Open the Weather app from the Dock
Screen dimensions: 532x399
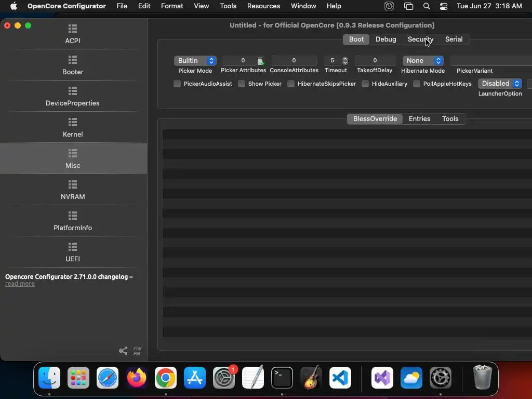tap(411, 377)
